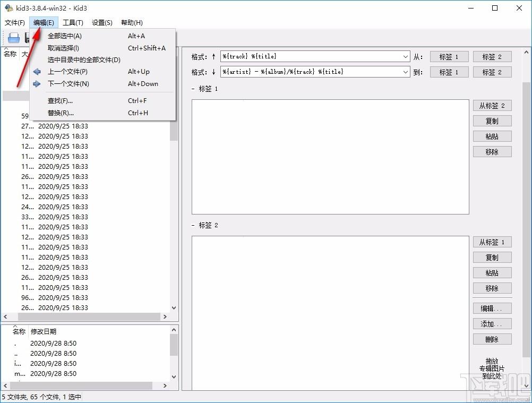The image size is (532, 403).
Task: Click 粘贴 in the 标签 2 section
Action: 492,273
